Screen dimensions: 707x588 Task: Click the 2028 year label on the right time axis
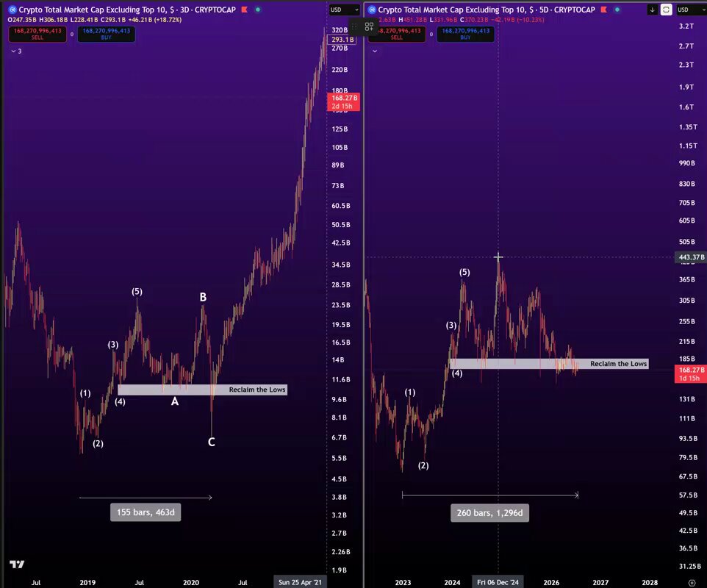pyautogui.click(x=650, y=583)
